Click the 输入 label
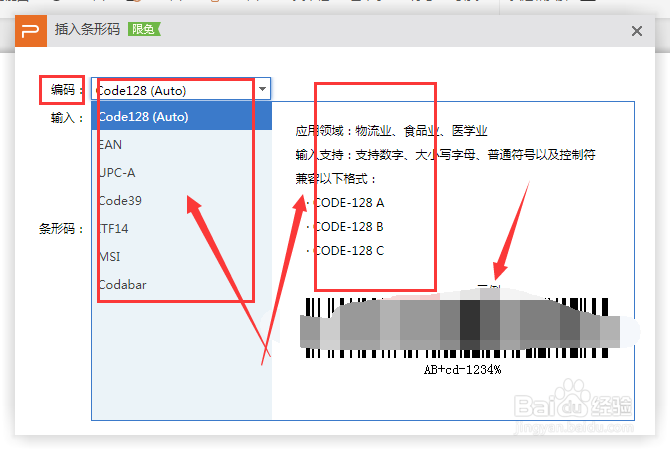The height and width of the screenshot is (450, 670). pyautogui.click(x=67, y=118)
